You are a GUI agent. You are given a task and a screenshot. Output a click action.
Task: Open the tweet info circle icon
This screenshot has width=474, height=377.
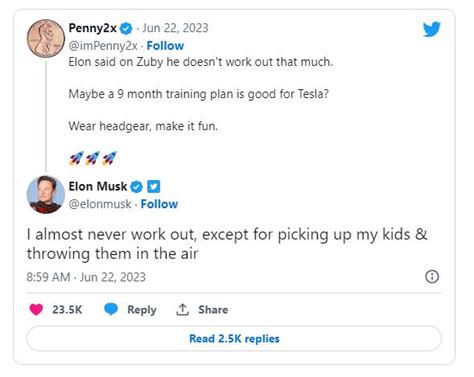tap(432, 277)
